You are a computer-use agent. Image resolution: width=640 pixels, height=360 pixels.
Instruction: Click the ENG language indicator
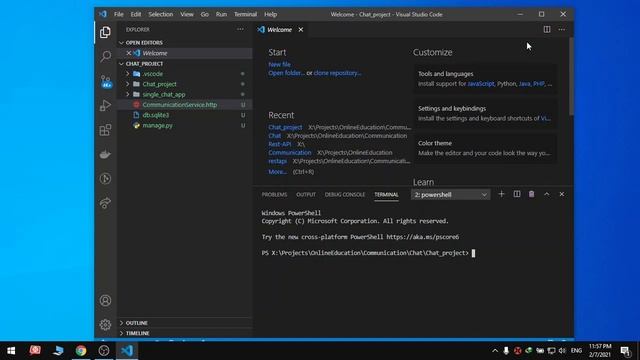pos(576,351)
